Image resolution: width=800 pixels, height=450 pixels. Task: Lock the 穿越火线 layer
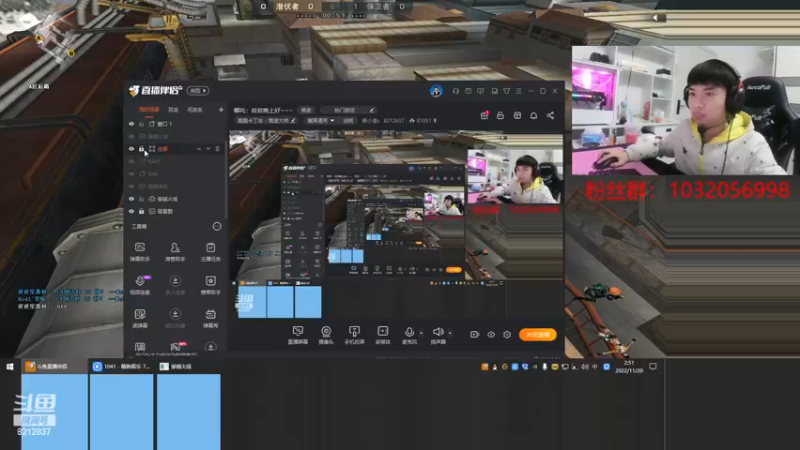[x=141, y=199]
